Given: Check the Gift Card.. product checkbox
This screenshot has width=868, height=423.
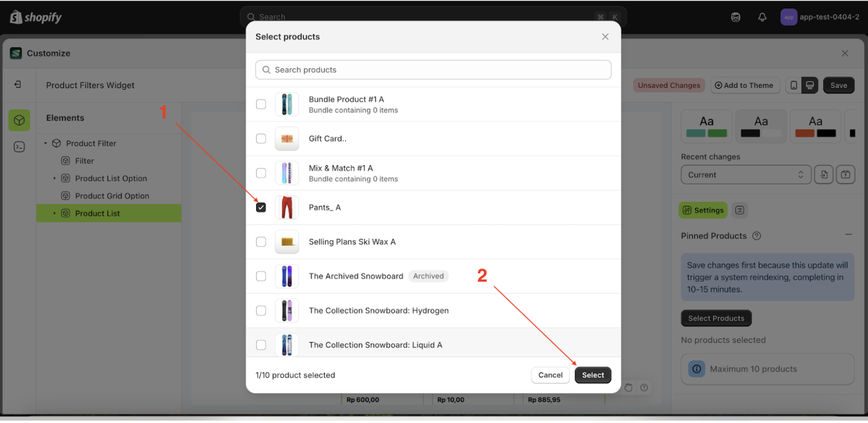Looking at the screenshot, I should click(x=261, y=138).
